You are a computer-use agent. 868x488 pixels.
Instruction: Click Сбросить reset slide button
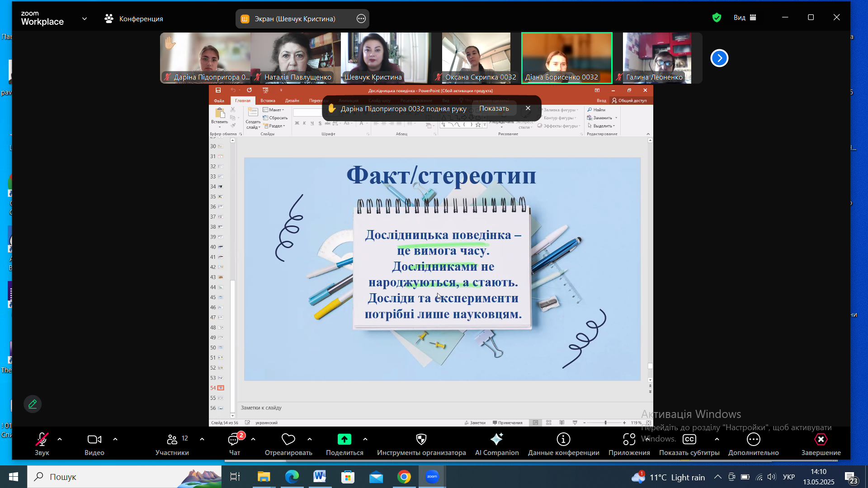275,118
